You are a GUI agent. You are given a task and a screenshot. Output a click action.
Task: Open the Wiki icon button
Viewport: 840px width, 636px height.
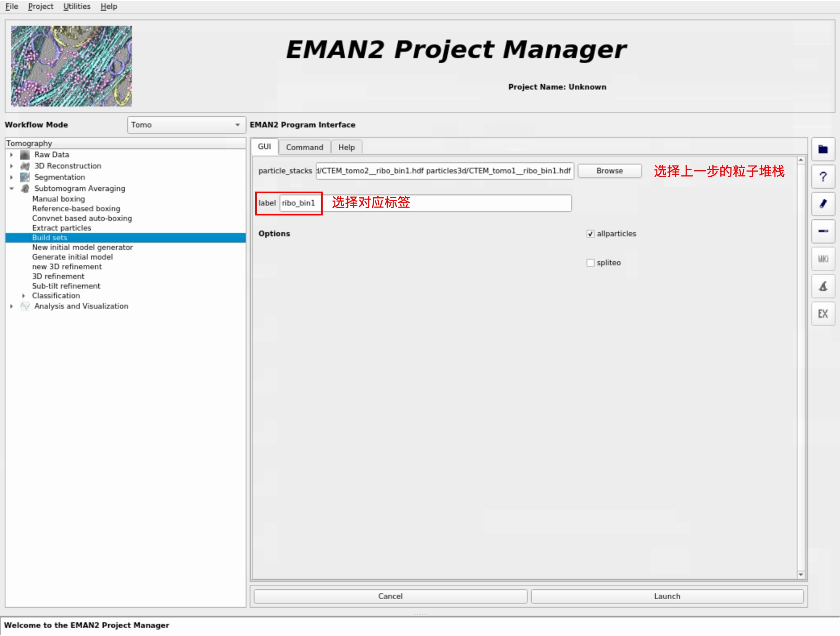pyautogui.click(x=822, y=259)
